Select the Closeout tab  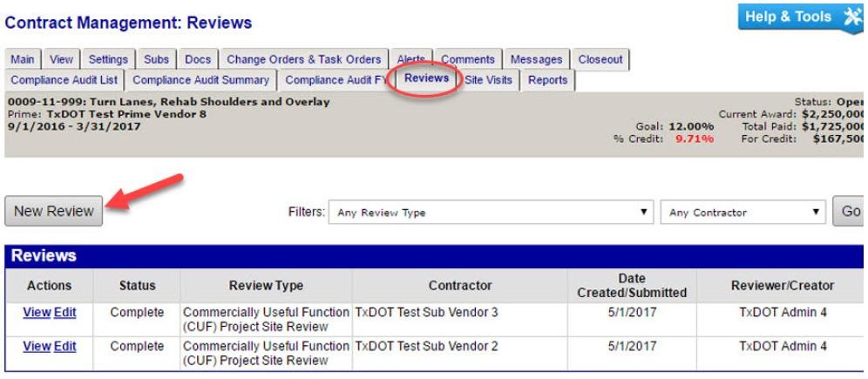tap(600, 60)
